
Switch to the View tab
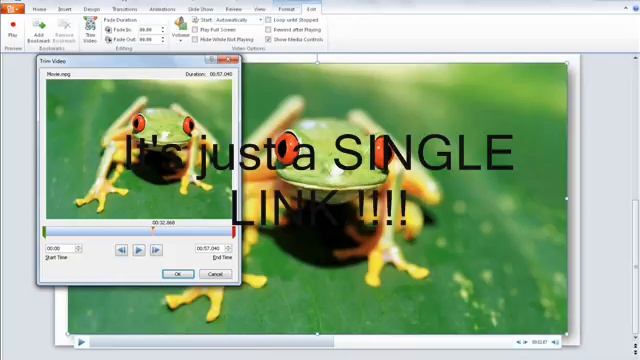click(260, 9)
